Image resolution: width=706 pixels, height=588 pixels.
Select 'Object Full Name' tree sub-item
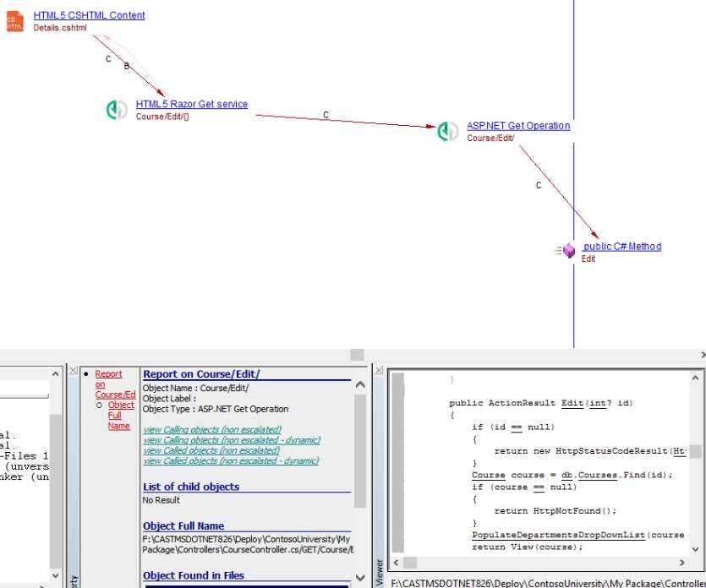click(x=120, y=416)
